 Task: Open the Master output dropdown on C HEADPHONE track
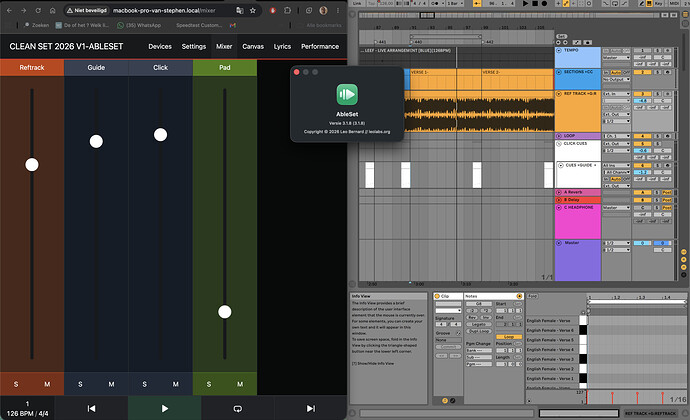616,207
